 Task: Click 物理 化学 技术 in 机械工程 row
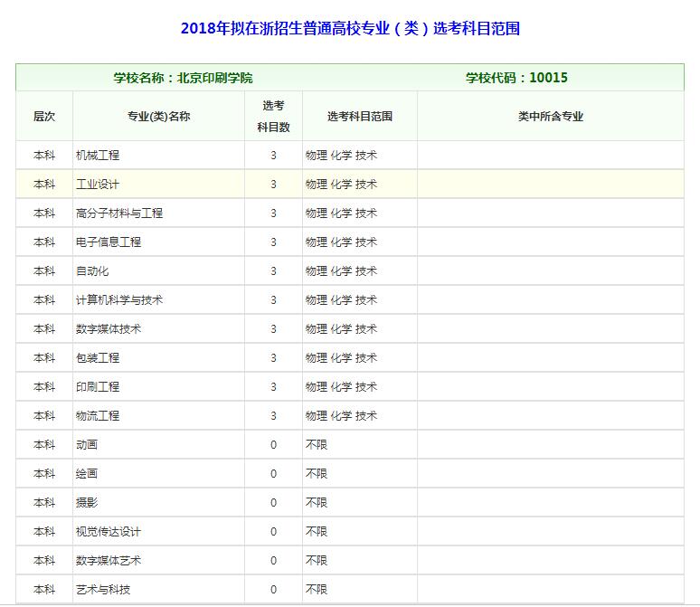[x=342, y=156]
